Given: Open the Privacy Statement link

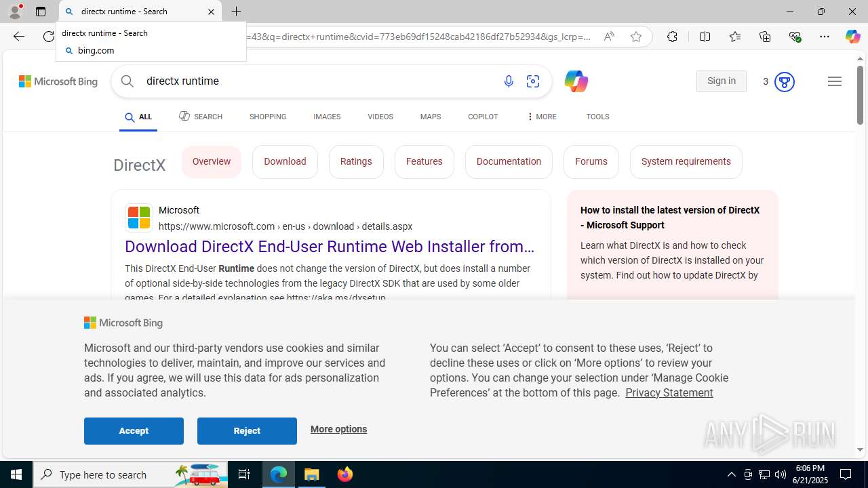Looking at the screenshot, I should [669, 392].
